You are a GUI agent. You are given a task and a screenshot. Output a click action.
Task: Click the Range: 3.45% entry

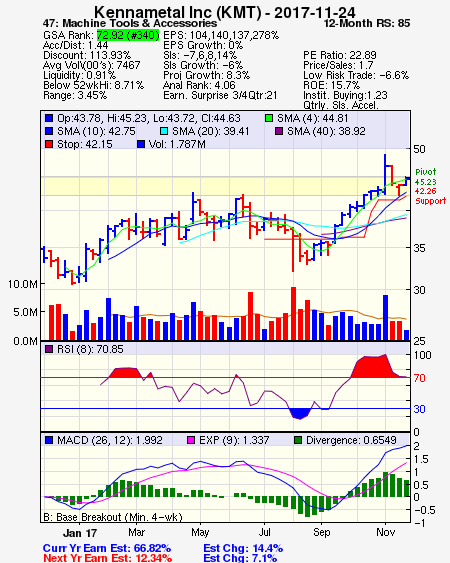[75, 96]
